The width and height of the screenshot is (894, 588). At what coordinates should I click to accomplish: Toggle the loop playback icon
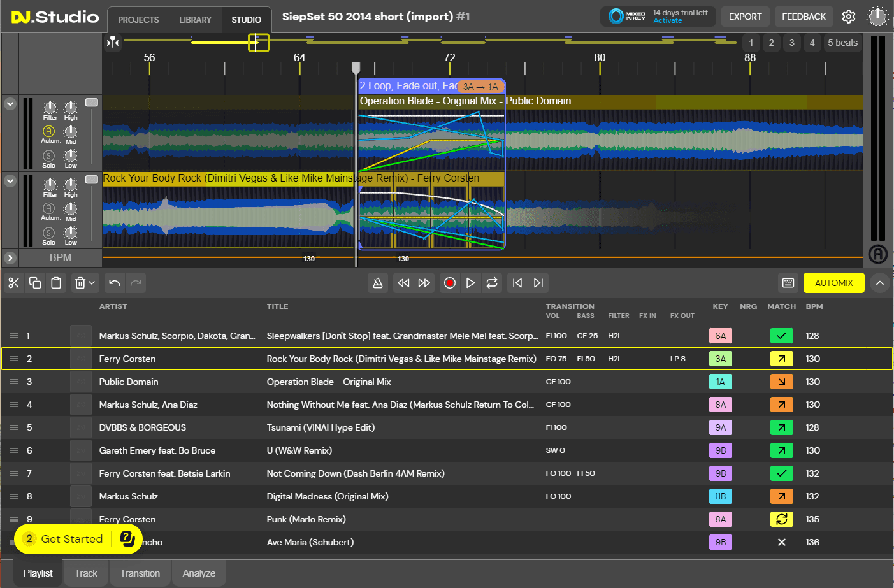pyautogui.click(x=492, y=283)
